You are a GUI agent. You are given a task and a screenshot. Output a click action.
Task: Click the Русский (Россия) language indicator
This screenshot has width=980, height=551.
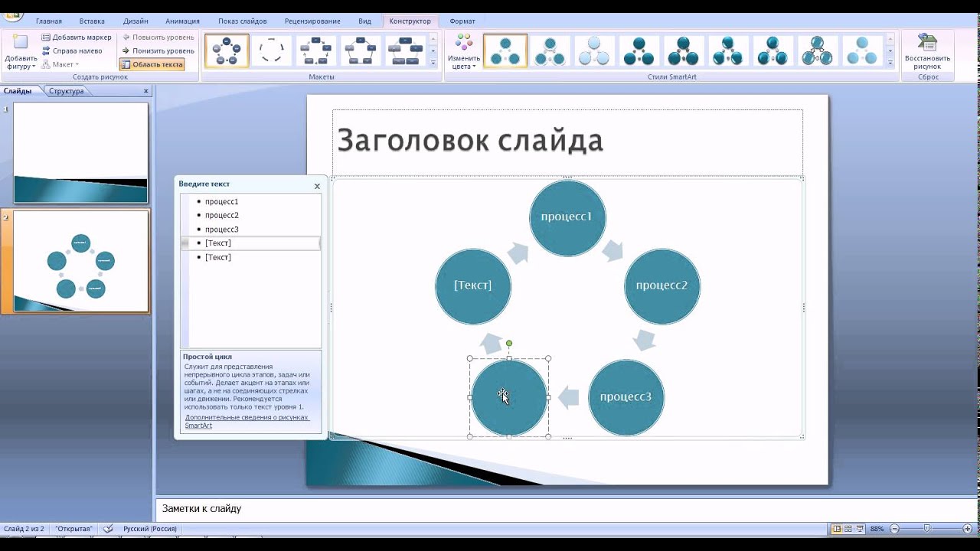click(x=150, y=529)
